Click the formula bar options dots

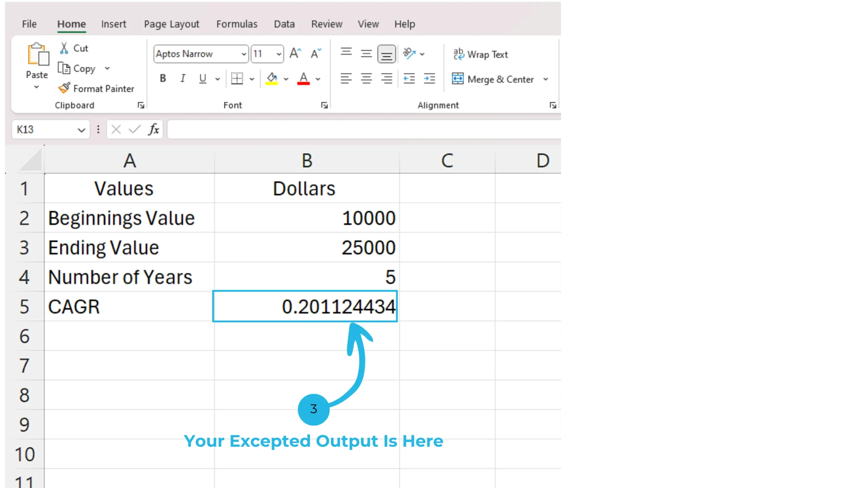(x=98, y=129)
